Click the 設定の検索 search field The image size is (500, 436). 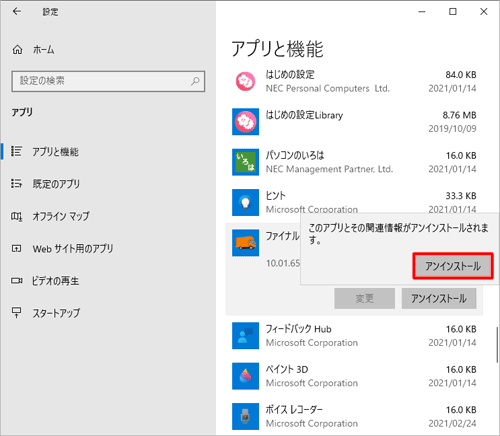tap(108, 81)
